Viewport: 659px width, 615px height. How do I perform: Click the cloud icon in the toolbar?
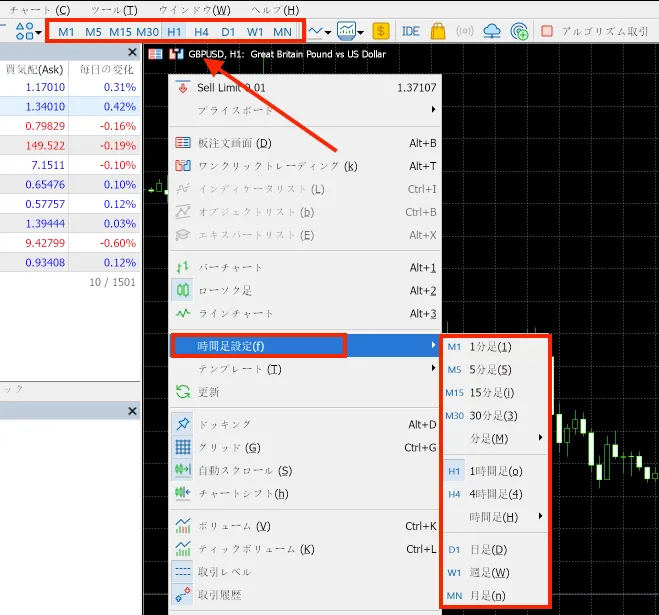(x=491, y=31)
